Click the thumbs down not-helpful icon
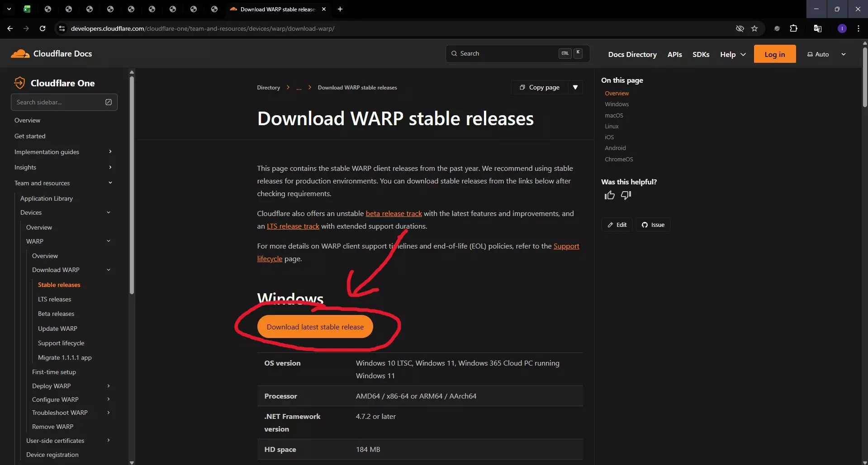 626,195
